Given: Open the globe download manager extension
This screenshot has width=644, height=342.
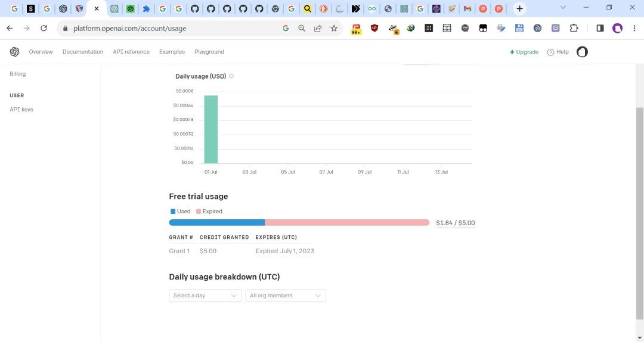Looking at the screenshot, I should (411, 28).
